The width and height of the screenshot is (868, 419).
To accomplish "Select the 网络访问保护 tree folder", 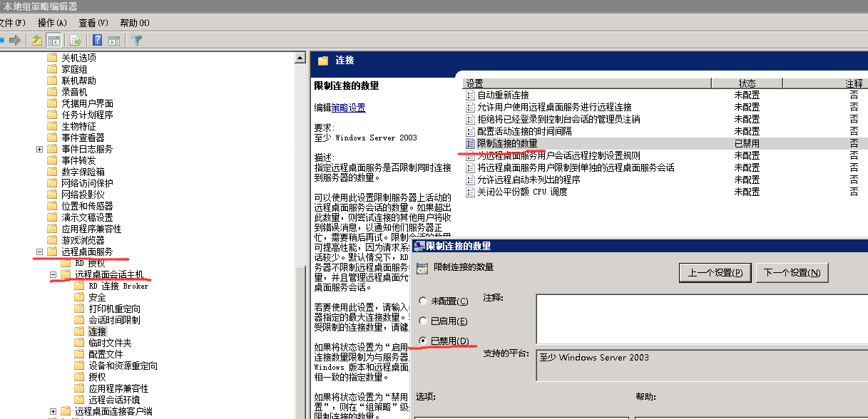I will coord(87,183).
